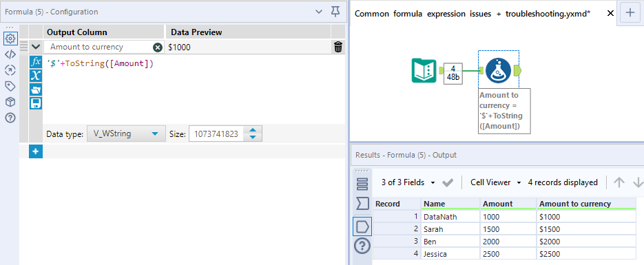
Task: Open the Annotation tag icon
Action: point(10,86)
